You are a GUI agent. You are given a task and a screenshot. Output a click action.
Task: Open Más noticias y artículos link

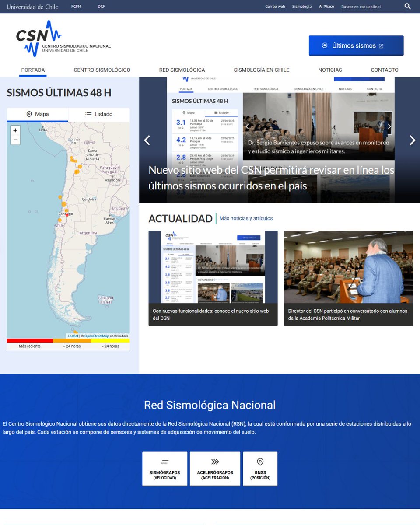pyautogui.click(x=246, y=218)
